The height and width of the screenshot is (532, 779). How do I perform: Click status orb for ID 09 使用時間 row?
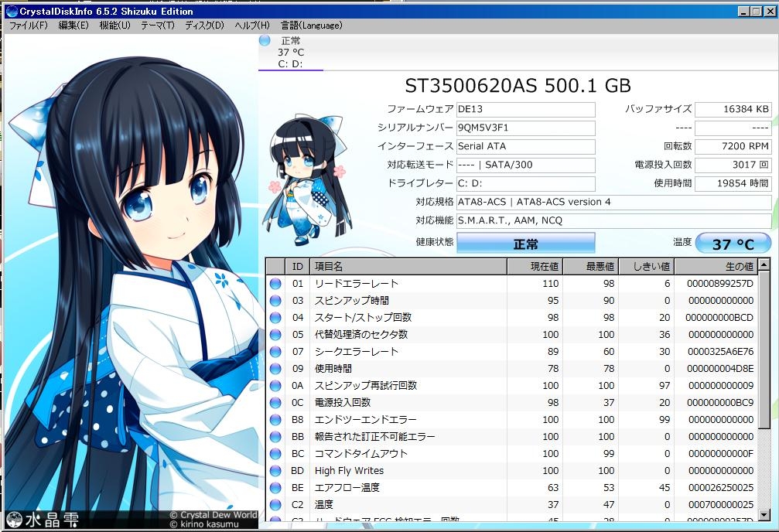click(275, 369)
